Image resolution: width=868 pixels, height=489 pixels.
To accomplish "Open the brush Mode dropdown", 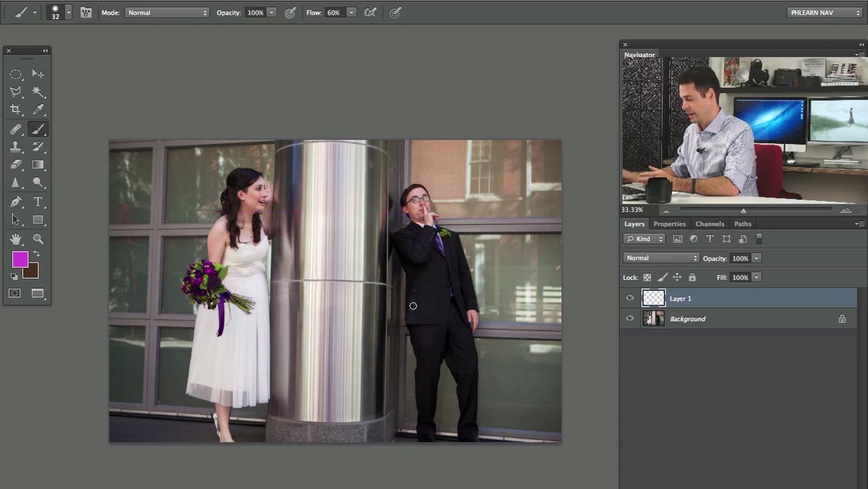I will point(166,12).
